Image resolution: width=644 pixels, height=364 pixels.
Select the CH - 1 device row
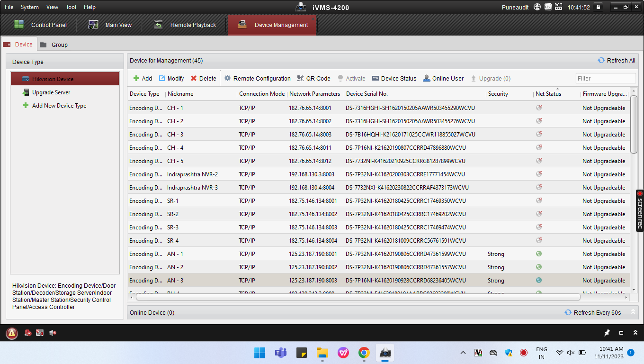tap(378, 108)
